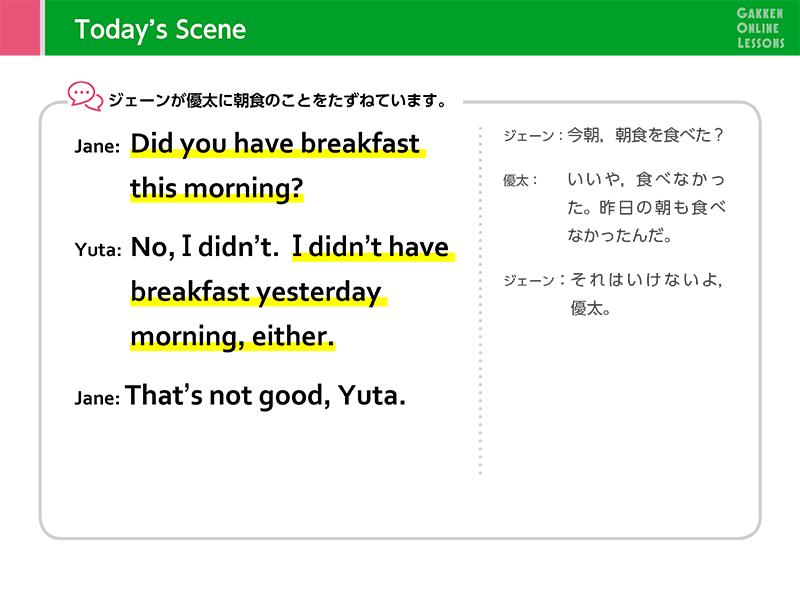Click the translation それはいけないよ
800x600 pixels.
click(x=646, y=280)
